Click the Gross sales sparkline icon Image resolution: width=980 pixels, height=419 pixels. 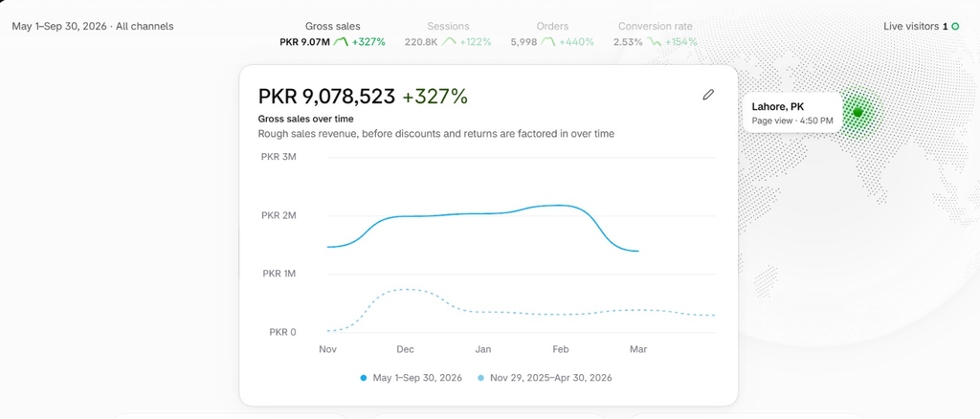click(x=341, y=42)
